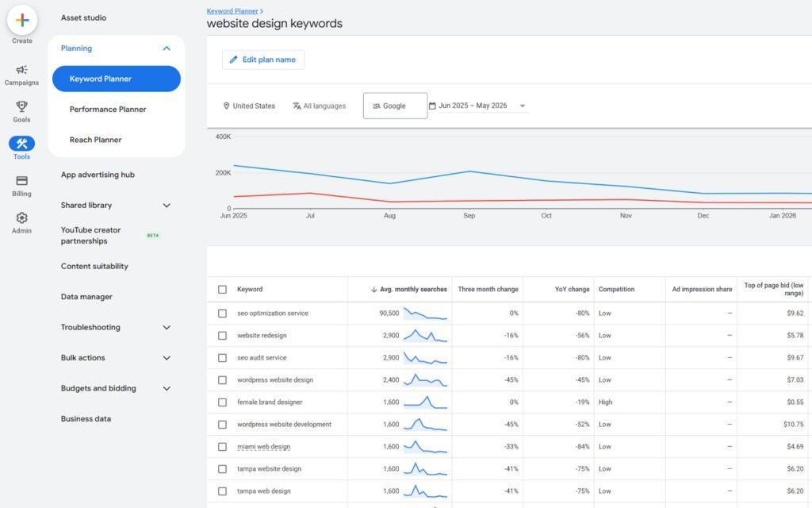Open Admin via the gear icon
Image resolution: width=812 pixels, height=508 pixels.
pyautogui.click(x=21, y=217)
